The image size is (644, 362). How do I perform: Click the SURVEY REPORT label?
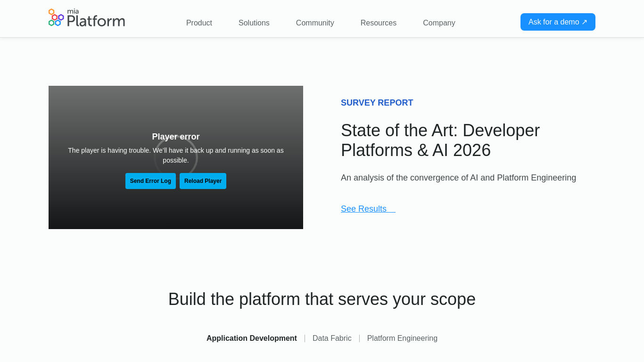(x=377, y=103)
